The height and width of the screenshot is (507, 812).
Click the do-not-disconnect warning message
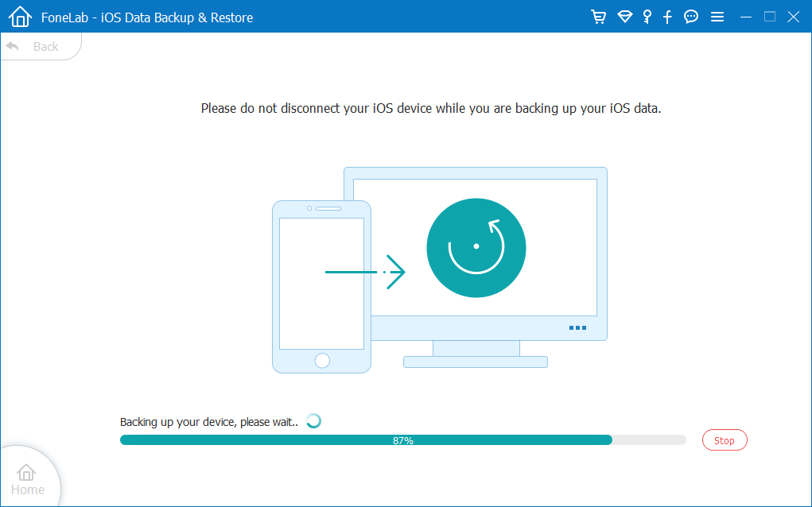[431, 108]
